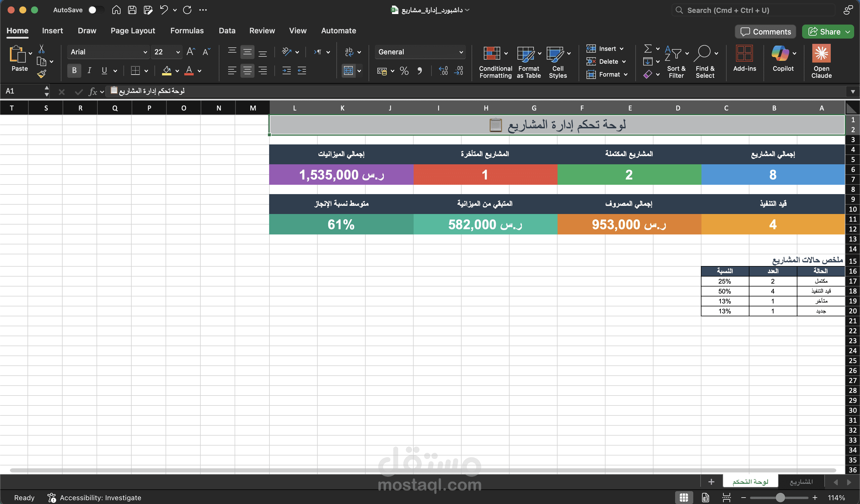The image size is (860, 504).
Task: Open the Arial font name dropdown
Action: click(145, 52)
